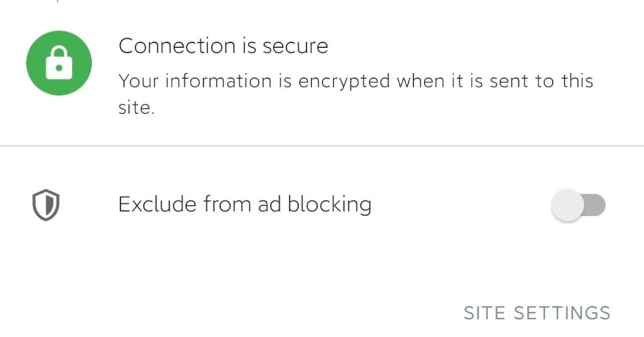The height and width of the screenshot is (337, 644).
Task: Select the "Connection is secure" heading
Action: (223, 45)
